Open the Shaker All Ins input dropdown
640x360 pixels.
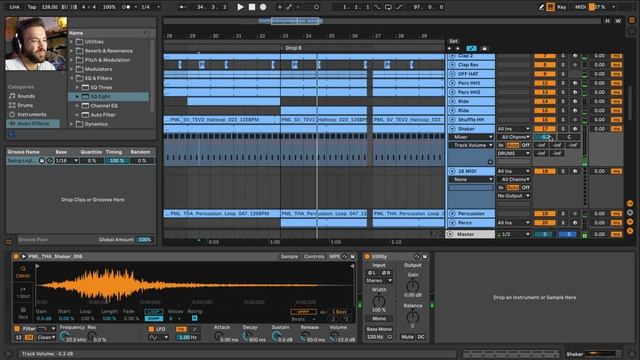click(x=513, y=129)
